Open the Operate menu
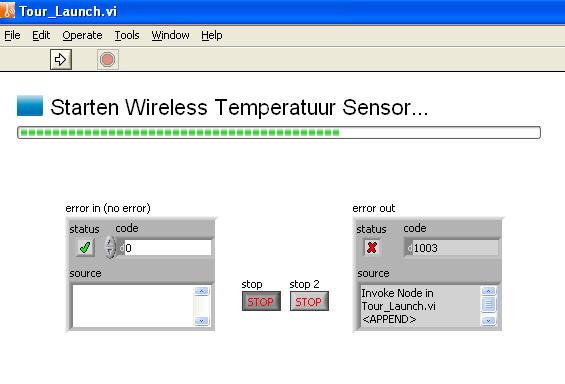Image resolution: width=565 pixels, height=384 pixels. pos(82,35)
